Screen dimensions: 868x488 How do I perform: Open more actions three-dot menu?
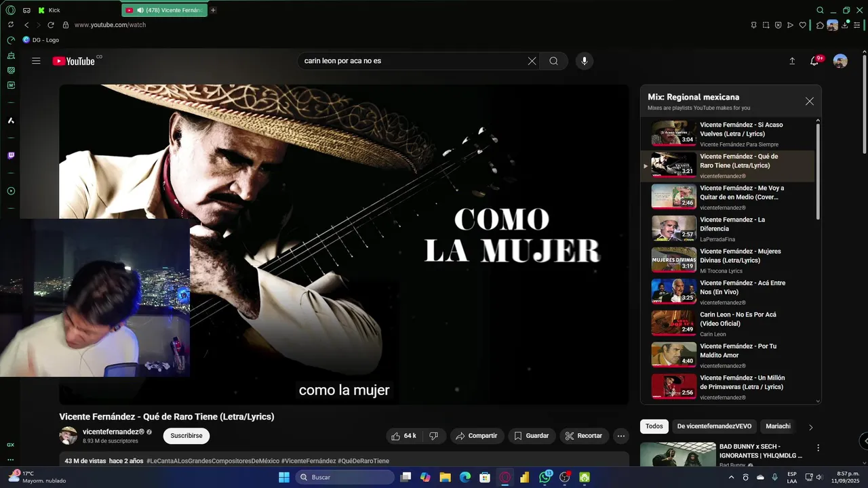tap(621, 436)
